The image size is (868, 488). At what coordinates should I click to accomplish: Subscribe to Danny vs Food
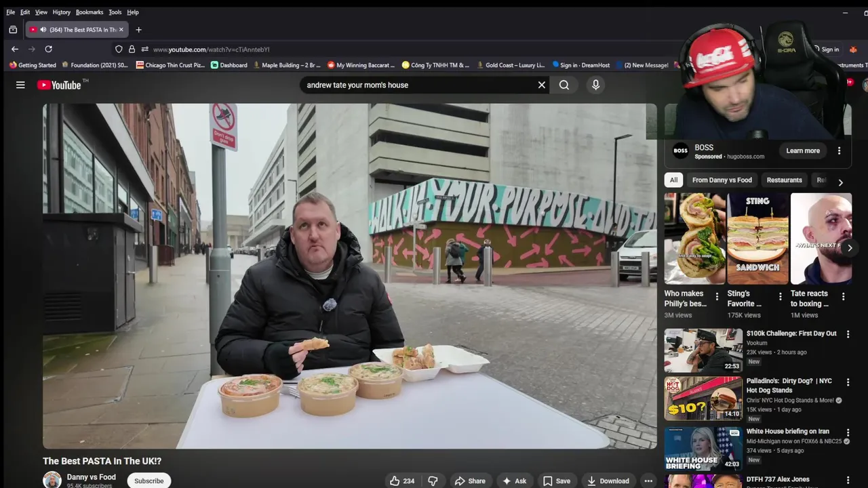[x=149, y=481]
